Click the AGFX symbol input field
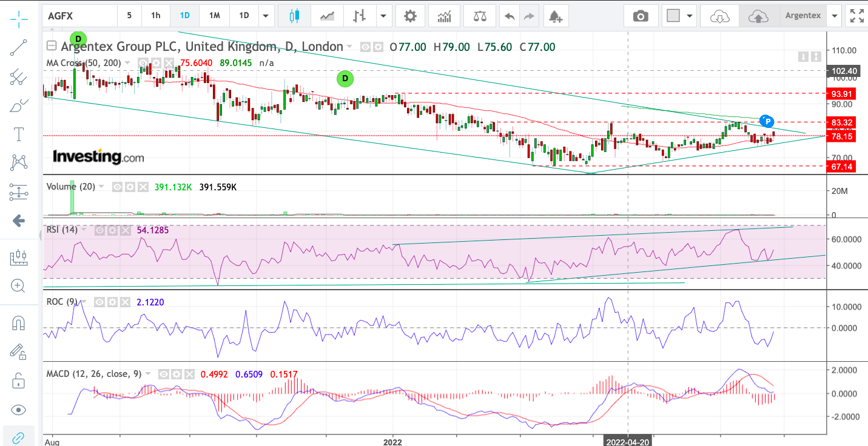The width and height of the screenshot is (868, 446). click(81, 16)
